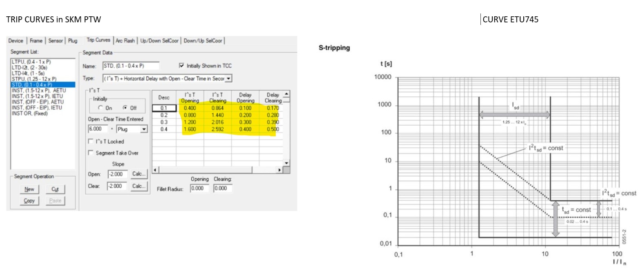Click Fillet Radius Opening field
644x275 pixels.
pos(200,189)
